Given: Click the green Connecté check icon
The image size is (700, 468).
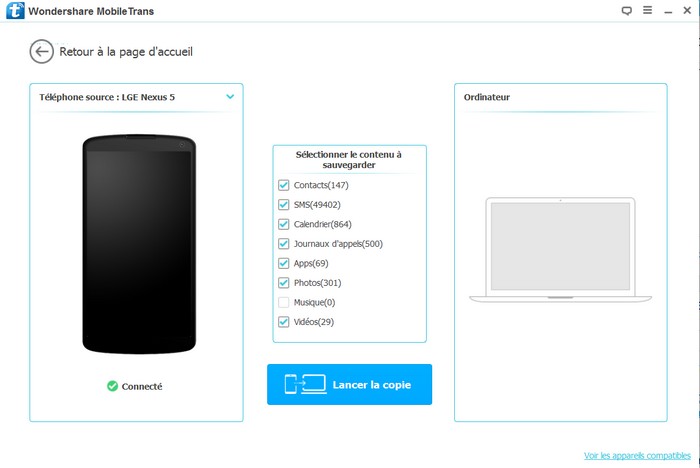Looking at the screenshot, I should tap(112, 386).
